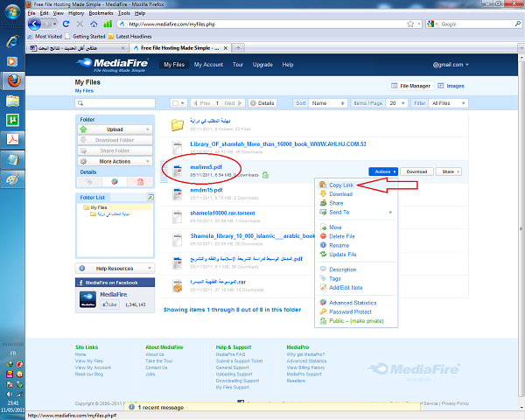Choose Rename in the Actions menu
525x420 pixels.
pos(339,245)
